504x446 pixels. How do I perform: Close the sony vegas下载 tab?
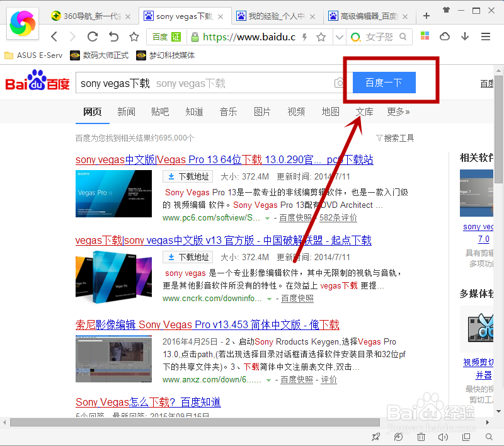[x=220, y=16]
